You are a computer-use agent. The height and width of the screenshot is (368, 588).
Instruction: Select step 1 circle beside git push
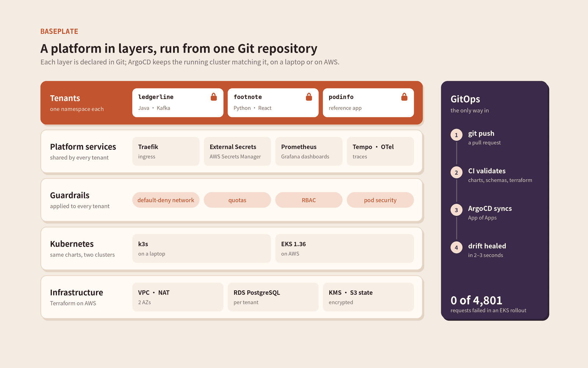(x=456, y=135)
